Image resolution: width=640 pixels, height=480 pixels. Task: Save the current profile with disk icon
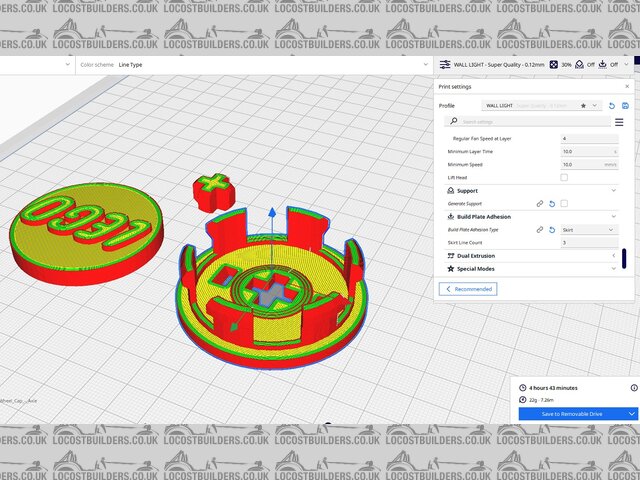tap(625, 105)
